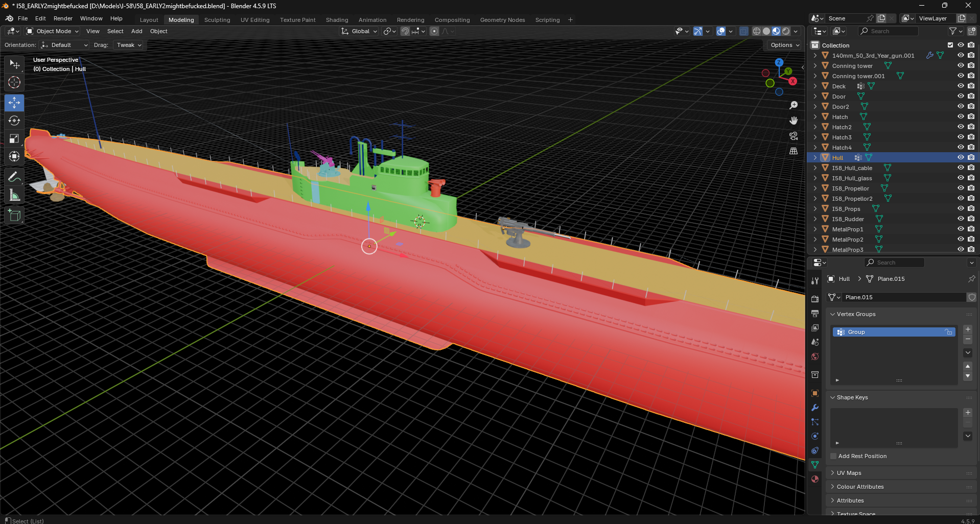The height and width of the screenshot is (524, 980).
Task: Toggle the camera view icon
Action: (x=794, y=136)
